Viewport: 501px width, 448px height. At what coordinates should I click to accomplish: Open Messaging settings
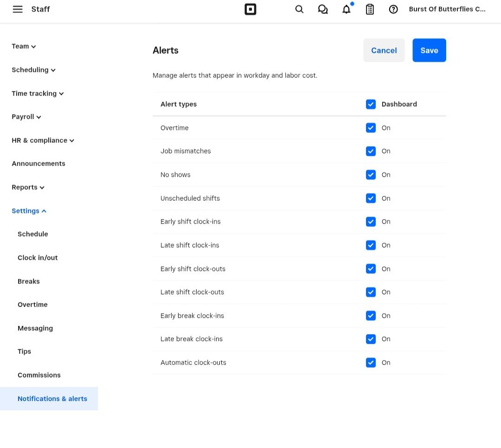point(35,328)
